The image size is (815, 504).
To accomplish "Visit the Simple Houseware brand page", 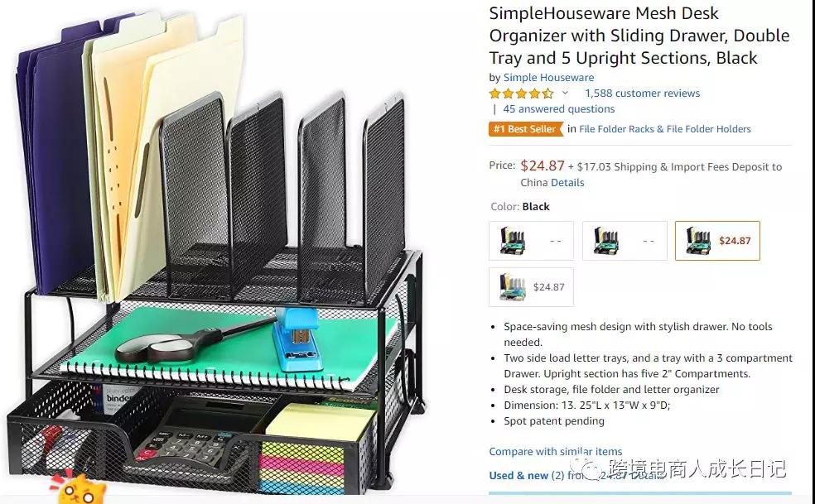I will click(x=548, y=78).
